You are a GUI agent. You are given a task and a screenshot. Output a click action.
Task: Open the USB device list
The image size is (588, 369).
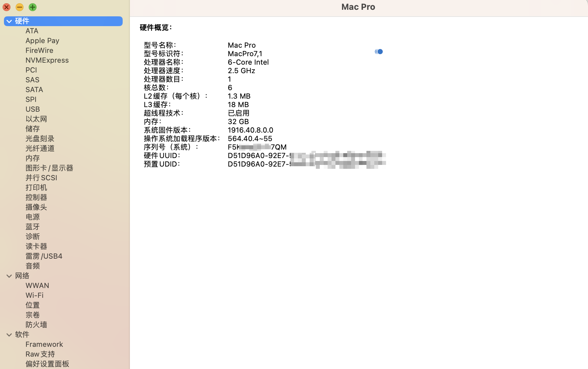[x=33, y=109]
